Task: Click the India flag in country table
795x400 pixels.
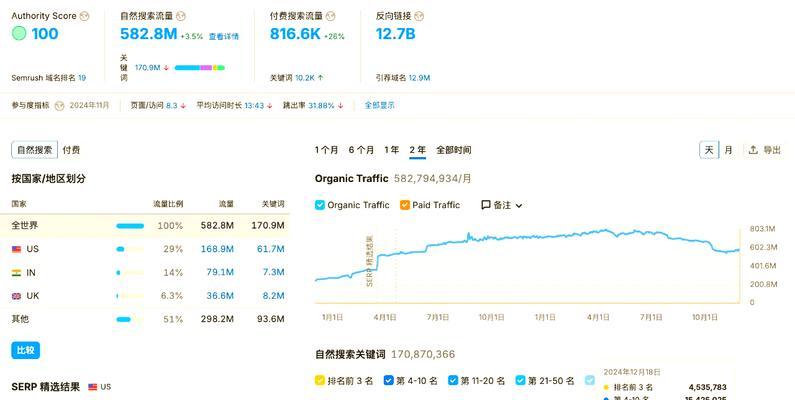Action: point(17,273)
